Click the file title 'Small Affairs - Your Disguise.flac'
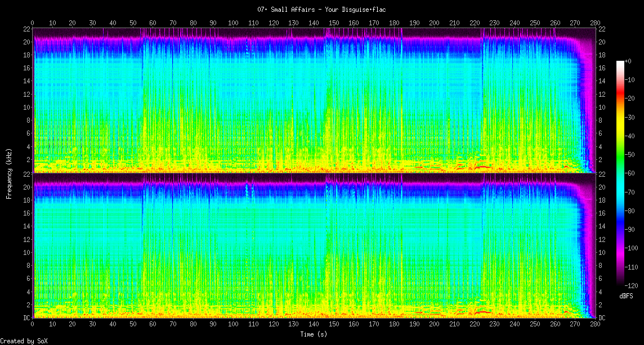644x345 pixels. click(x=321, y=10)
